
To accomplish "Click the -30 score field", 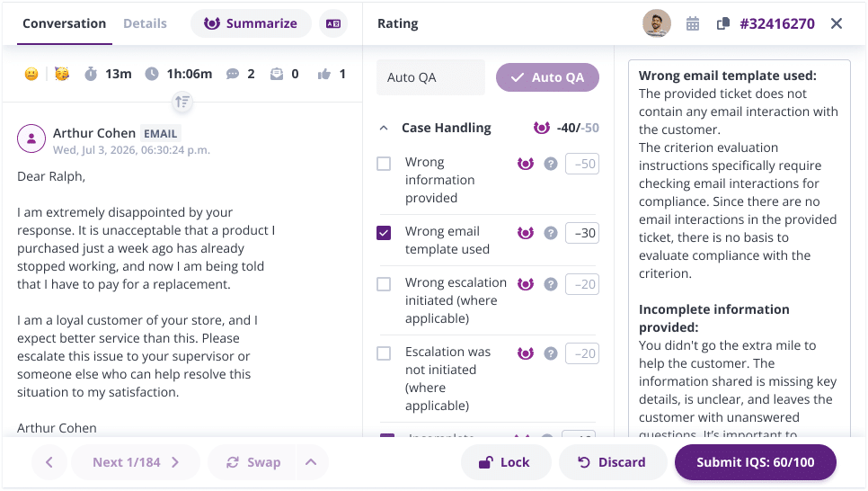I will click(x=582, y=233).
